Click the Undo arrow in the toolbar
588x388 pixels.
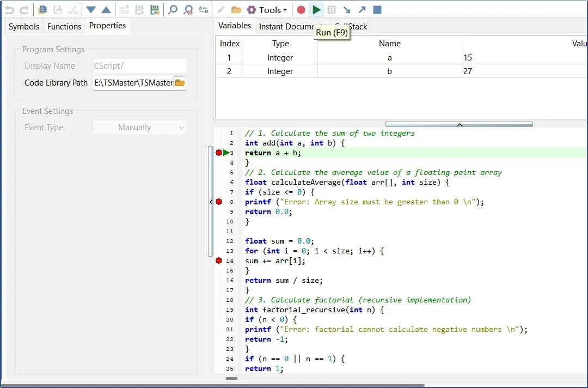point(9,10)
